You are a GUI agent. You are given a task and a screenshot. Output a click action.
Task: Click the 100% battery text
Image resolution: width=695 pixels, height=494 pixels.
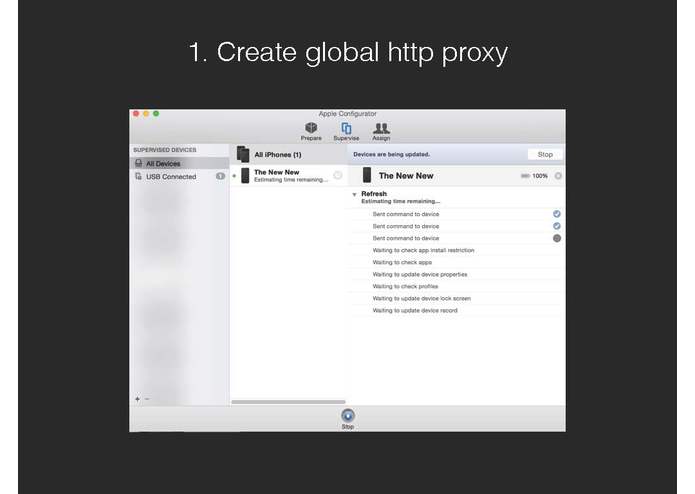[540, 176]
